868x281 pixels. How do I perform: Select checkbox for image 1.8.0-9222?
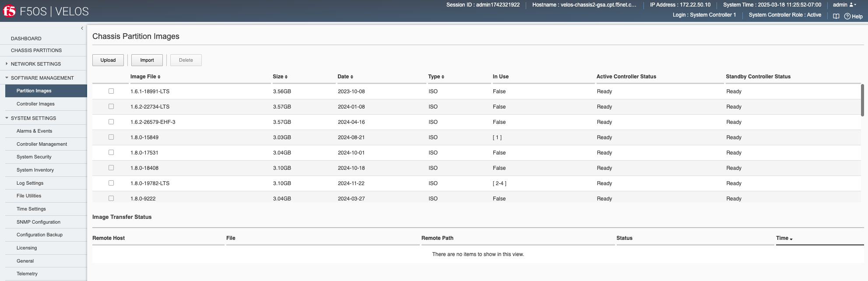tap(111, 198)
